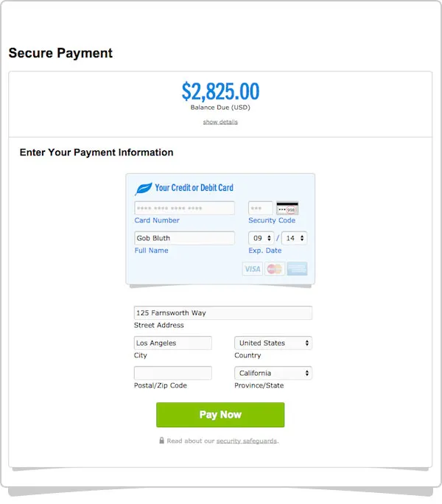The image size is (442, 504).
Task: Follow the security safeguards link
Action: [247, 441]
